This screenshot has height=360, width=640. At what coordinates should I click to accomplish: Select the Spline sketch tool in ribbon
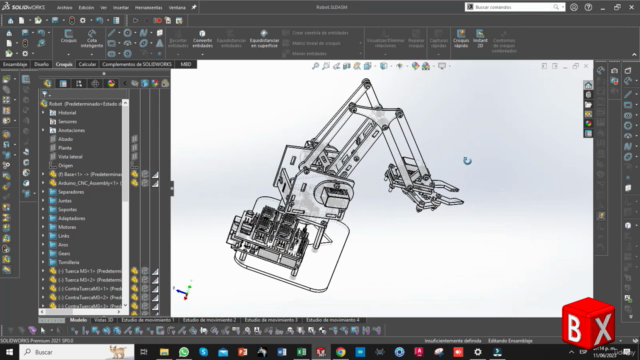pyautogui.click(x=143, y=33)
